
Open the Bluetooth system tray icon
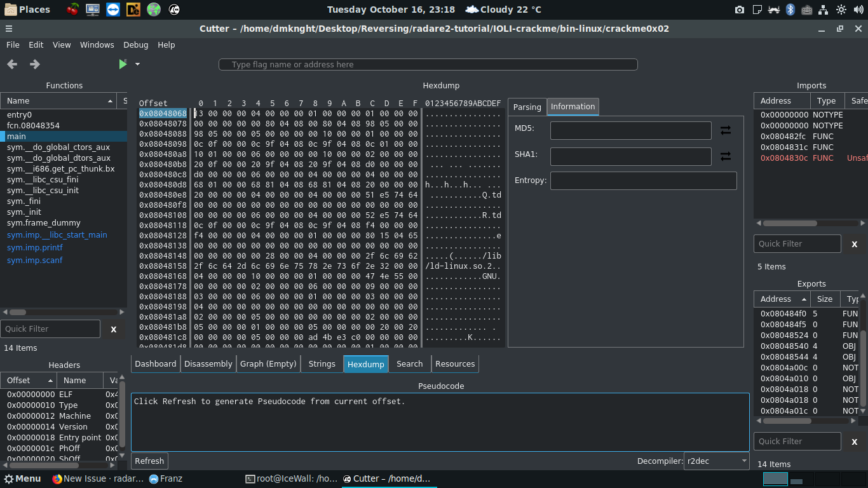(x=790, y=10)
